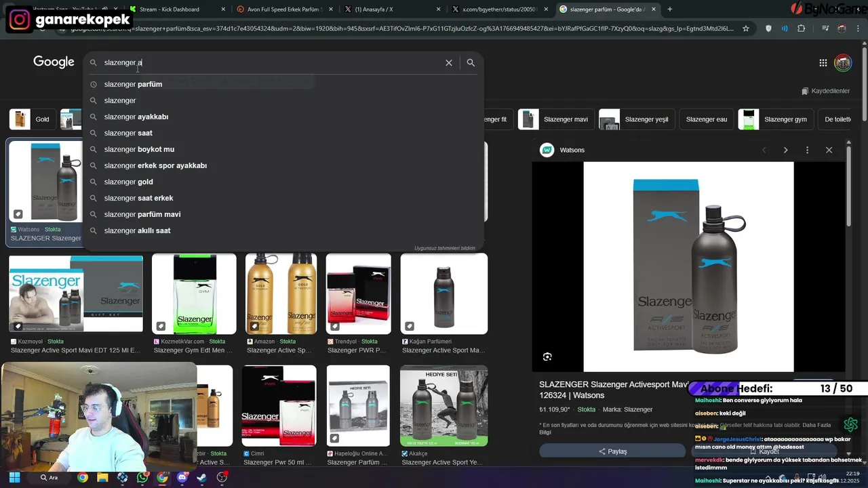Click the magnifier search button in search box

pyautogui.click(x=471, y=62)
